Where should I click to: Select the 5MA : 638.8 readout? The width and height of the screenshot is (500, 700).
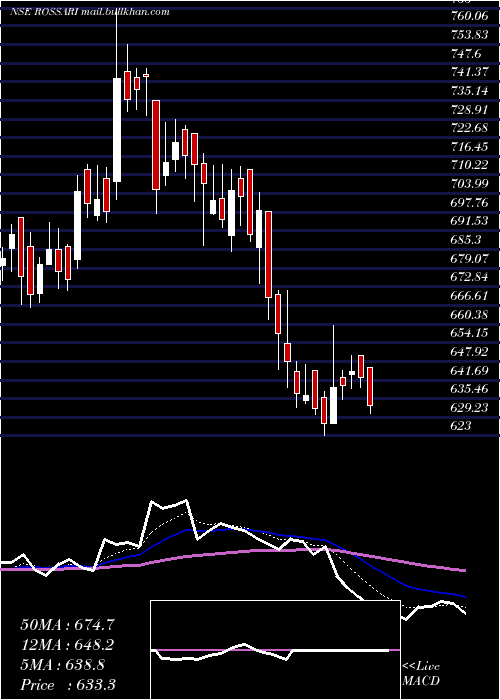point(62,665)
